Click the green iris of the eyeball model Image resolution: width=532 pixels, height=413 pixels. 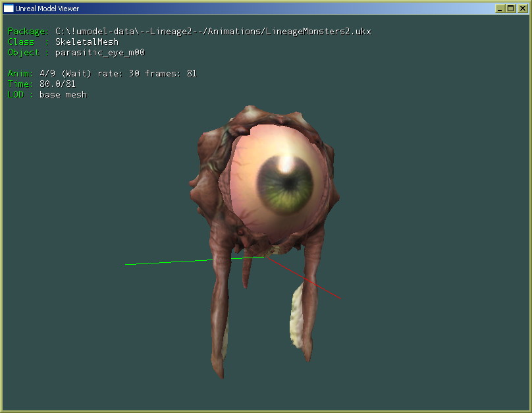pyautogui.click(x=284, y=184)
